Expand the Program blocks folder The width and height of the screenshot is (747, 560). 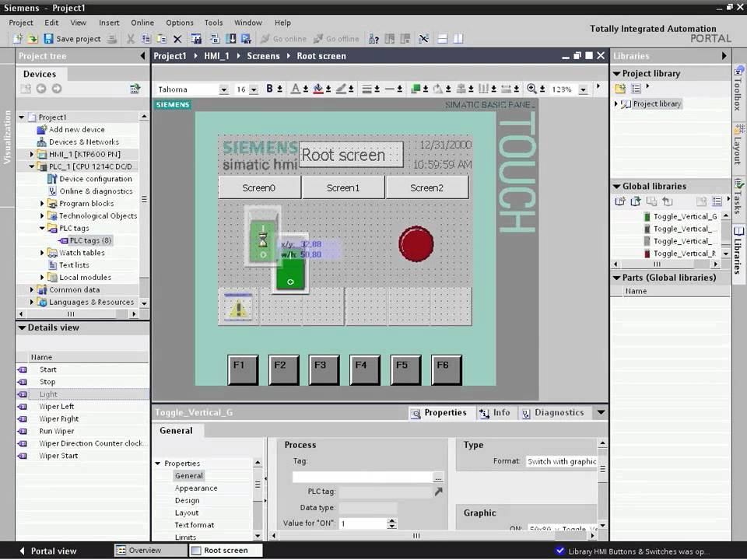(x=42, y=204)
